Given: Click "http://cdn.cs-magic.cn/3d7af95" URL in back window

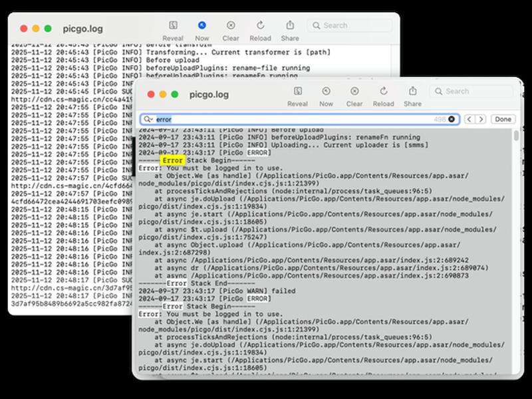Looking at the screenshot, I should point(72,288).
